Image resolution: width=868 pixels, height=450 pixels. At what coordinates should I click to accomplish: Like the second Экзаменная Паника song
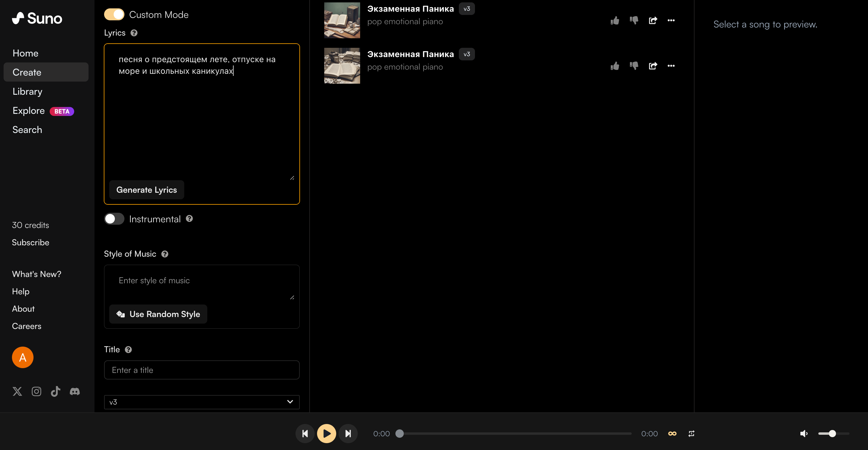[x=615, y=66]
